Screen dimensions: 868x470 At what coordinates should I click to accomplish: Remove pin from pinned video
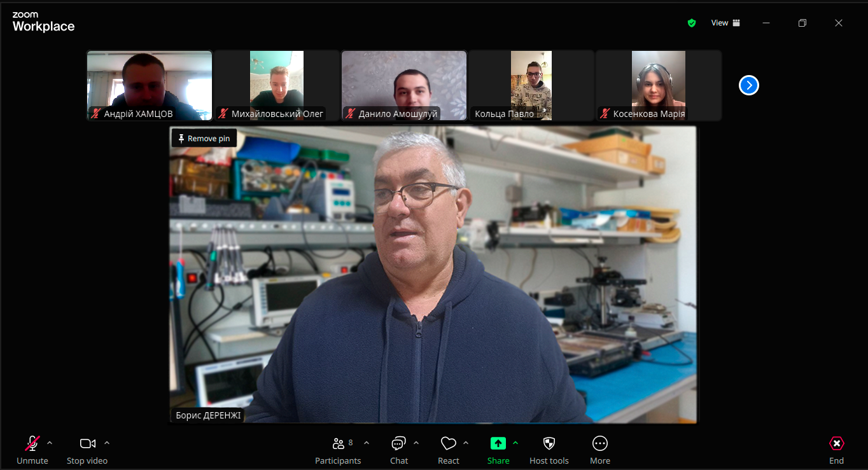click(x=204, y=138)
